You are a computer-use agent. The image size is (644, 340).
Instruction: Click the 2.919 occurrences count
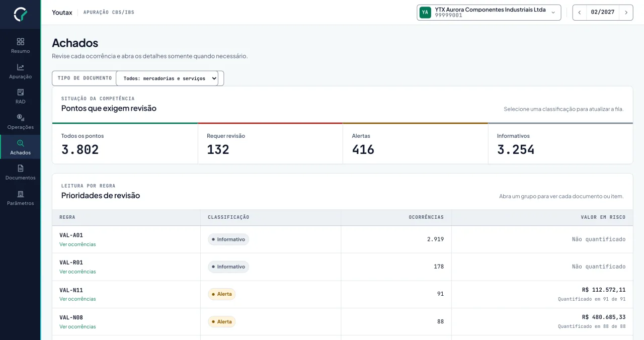[x=436, y=239]
